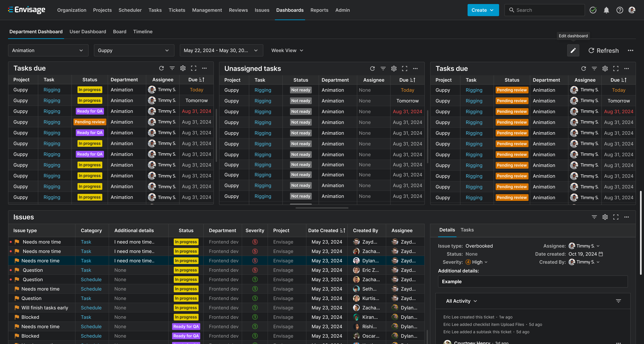Click the Create button

pyautogui.click(x=483, y=10)
